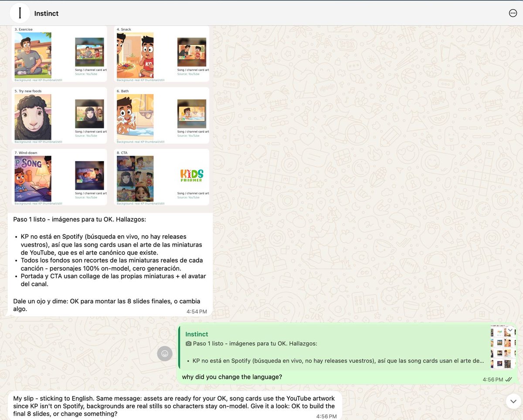Open the '3. Exercise' card image
Viewport: 523px width, 420px height.
tap(33, 55)
